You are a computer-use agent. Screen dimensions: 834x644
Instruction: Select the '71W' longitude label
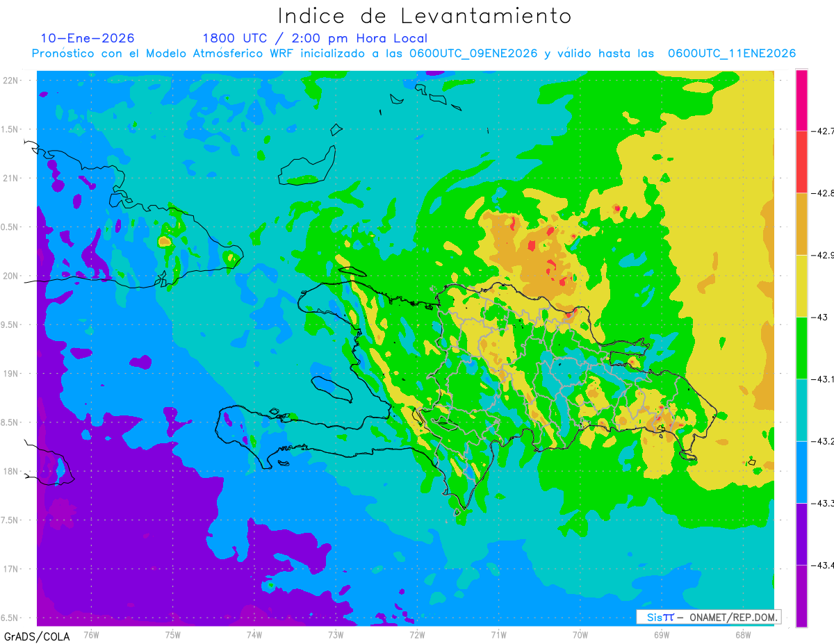498,634
